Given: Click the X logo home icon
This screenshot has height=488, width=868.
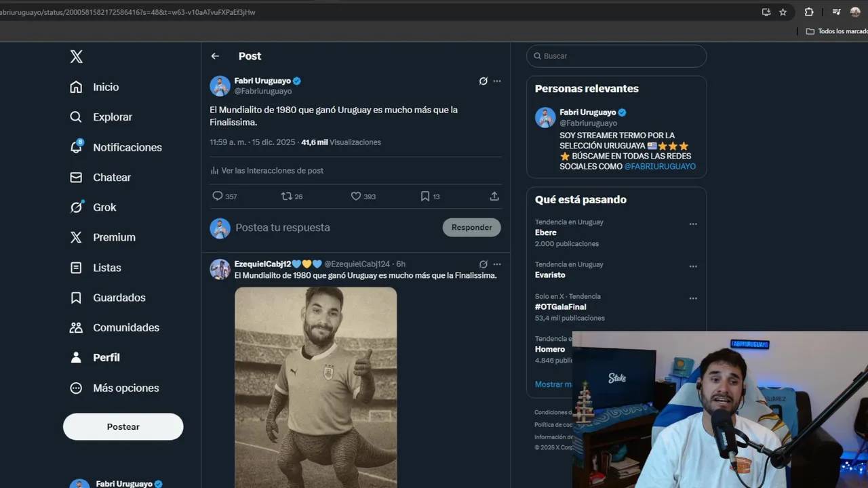Looking at the screenshot, I should coord(77,57).
